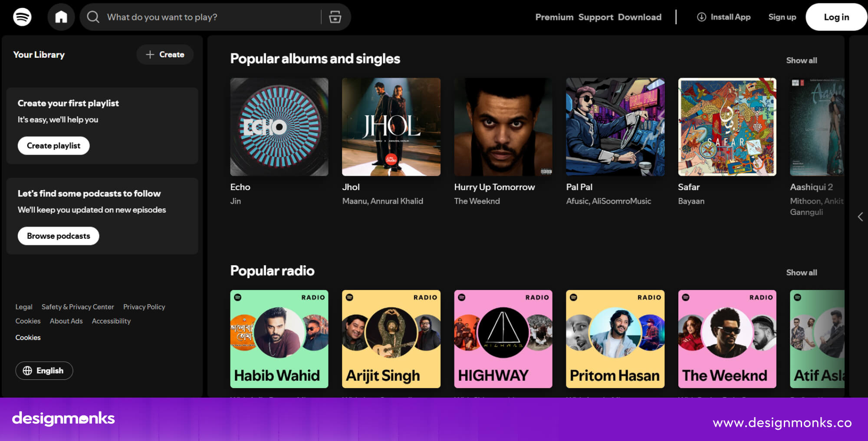Click the search magnifier icon
Viewport: 868px width, 441px height.
click(x=93, y=17)
